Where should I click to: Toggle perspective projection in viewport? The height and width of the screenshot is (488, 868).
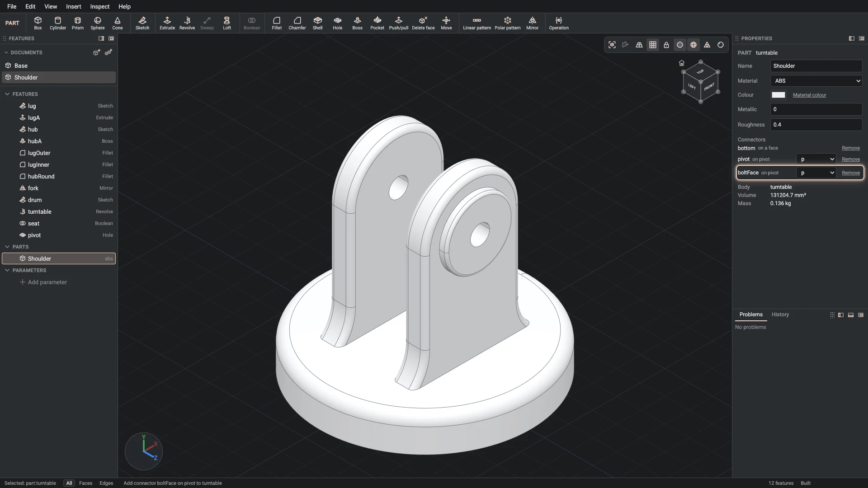639,45
